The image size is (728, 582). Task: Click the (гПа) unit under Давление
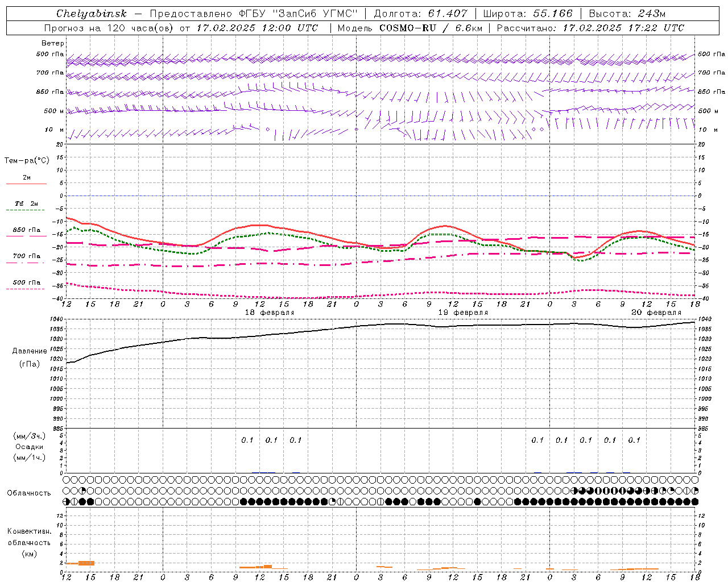click(x=30, y=364)
